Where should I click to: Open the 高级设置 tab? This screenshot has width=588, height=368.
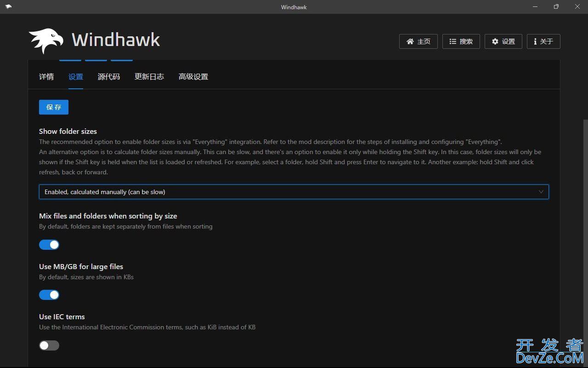193,77
